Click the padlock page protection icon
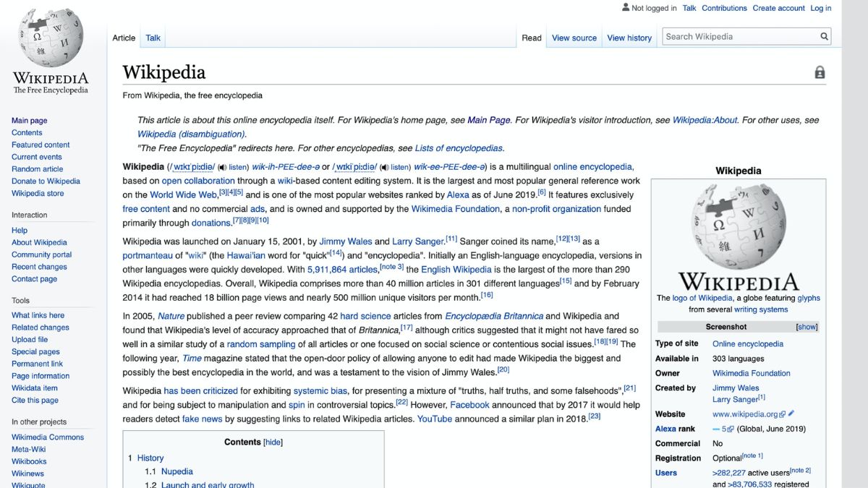This screenshot has height=488, width=868. (820, 72)
